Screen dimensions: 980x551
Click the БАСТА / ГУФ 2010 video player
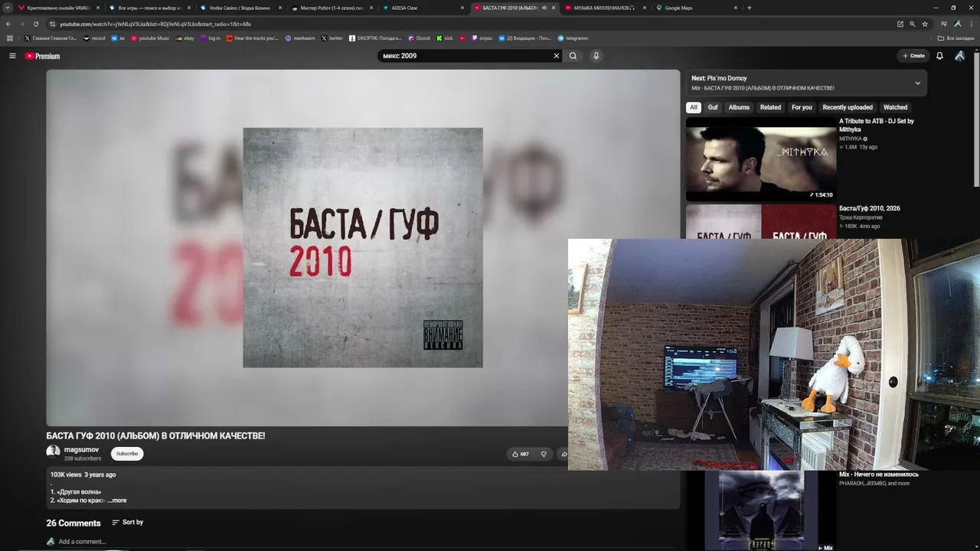pos(363,247)
